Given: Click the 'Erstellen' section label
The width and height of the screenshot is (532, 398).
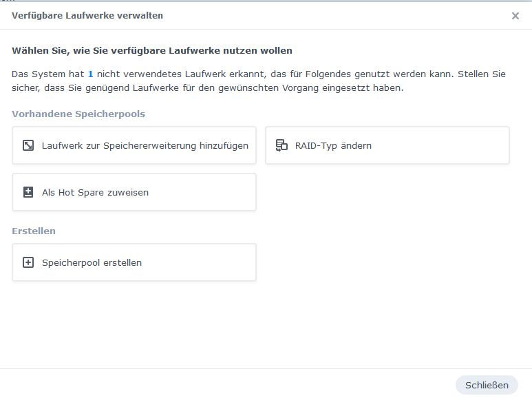Looking at the screenshot, I should point(34,231).
